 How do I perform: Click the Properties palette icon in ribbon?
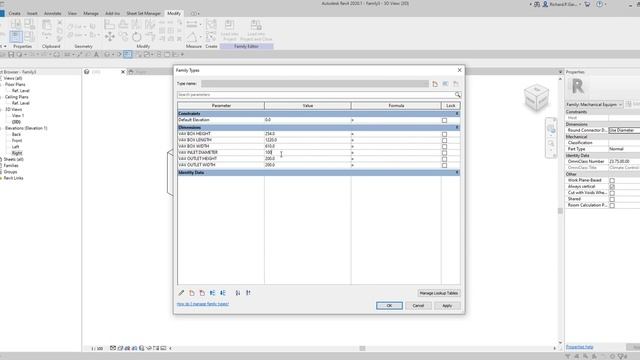tap(16, 36)
